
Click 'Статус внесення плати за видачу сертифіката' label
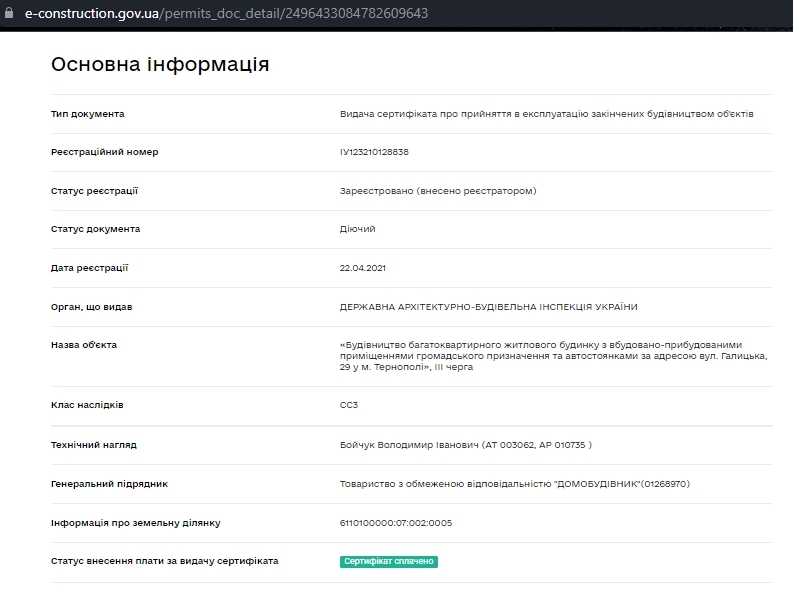(165, 561)
